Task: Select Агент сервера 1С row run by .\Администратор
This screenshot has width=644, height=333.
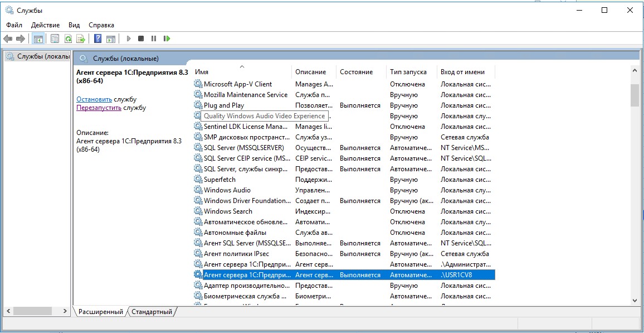Action: 344,264
